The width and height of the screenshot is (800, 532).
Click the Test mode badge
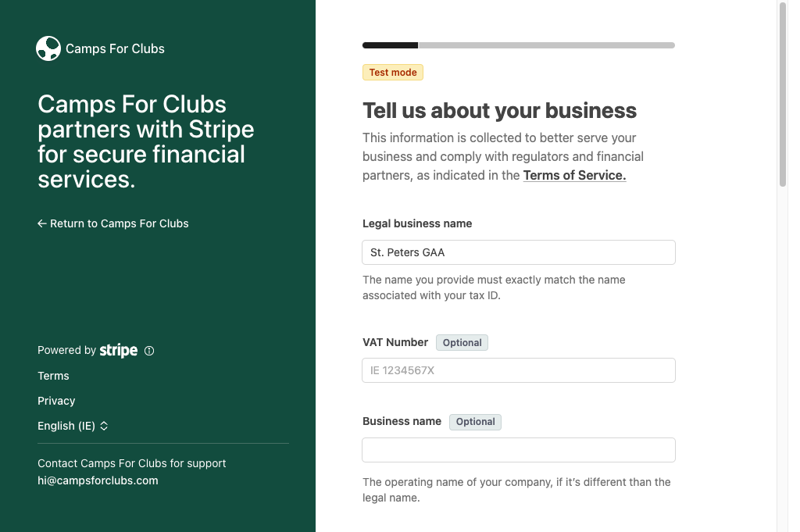point(393,73)
